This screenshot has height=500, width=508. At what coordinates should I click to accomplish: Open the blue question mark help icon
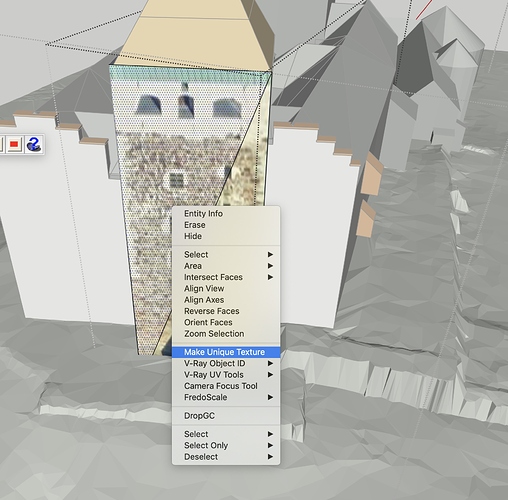point(33,144)
